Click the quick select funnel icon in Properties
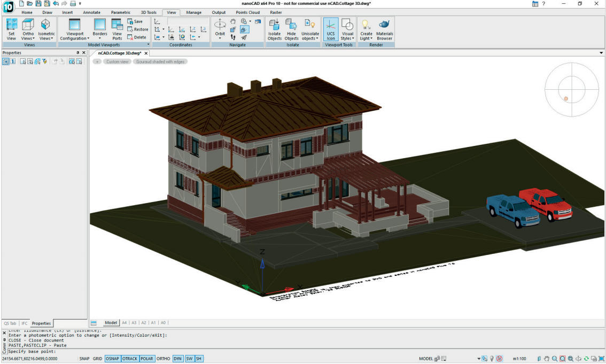 [x=45, y=61]
